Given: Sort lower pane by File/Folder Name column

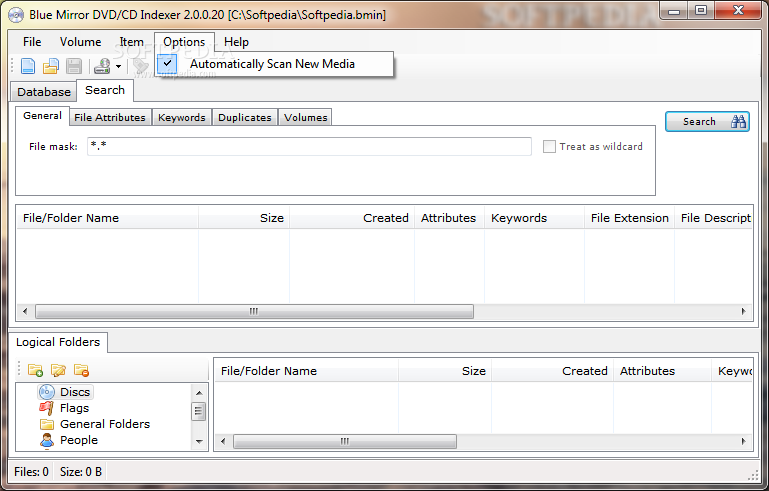Looking at the screenshot, I should click(307, 371).
